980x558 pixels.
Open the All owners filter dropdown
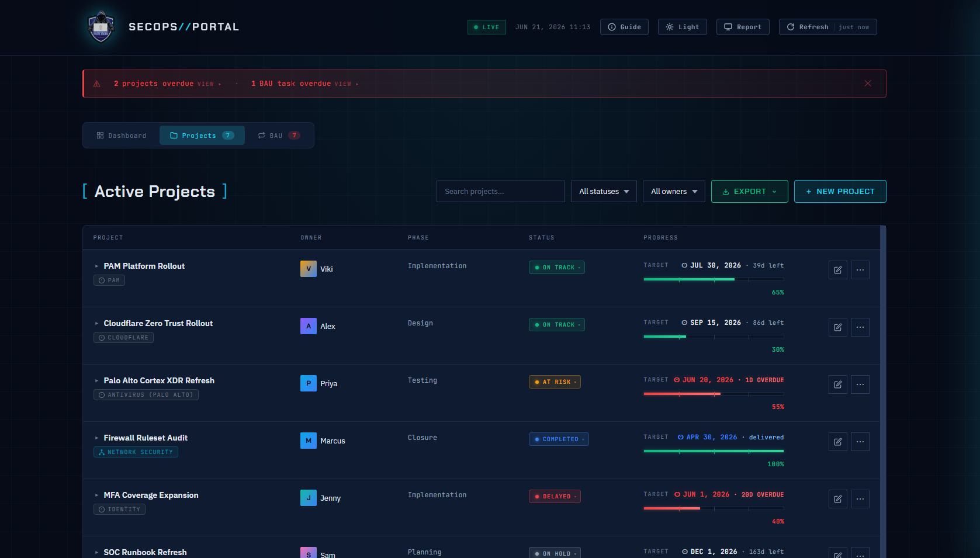click(674, 192)
